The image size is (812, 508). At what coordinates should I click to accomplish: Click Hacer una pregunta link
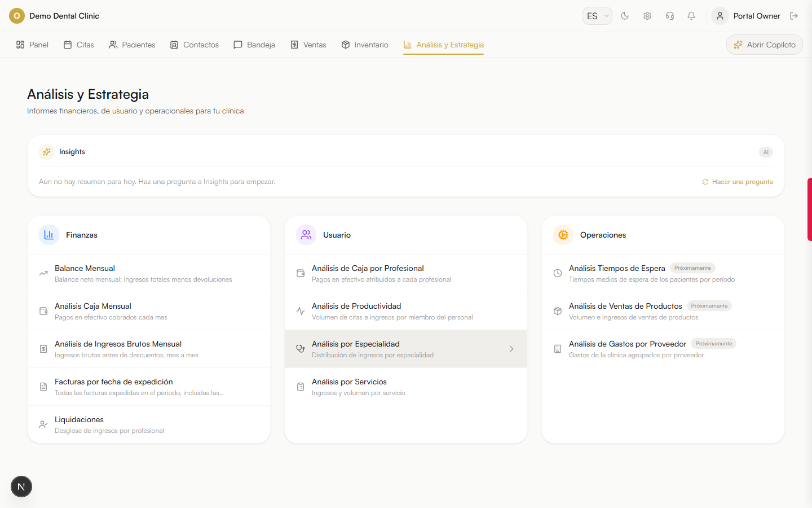(x=738, y=182)
